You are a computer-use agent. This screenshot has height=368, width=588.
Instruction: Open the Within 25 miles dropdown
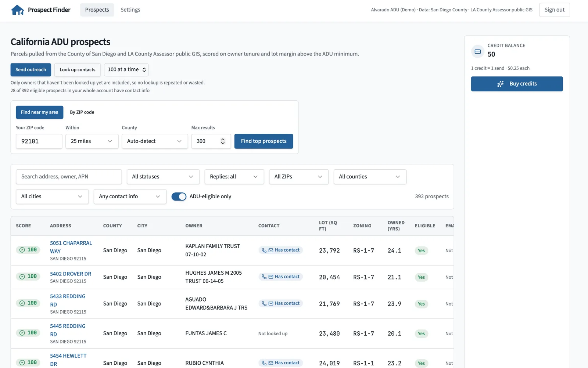[92, 141]
